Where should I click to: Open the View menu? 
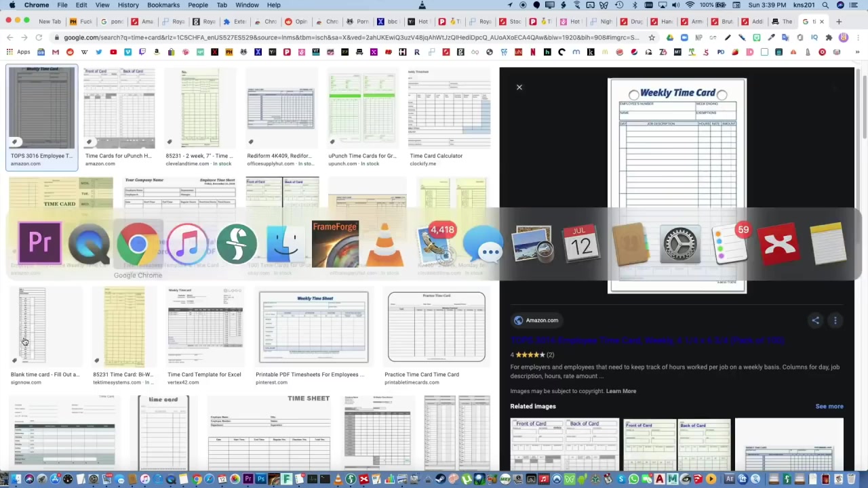102,5
